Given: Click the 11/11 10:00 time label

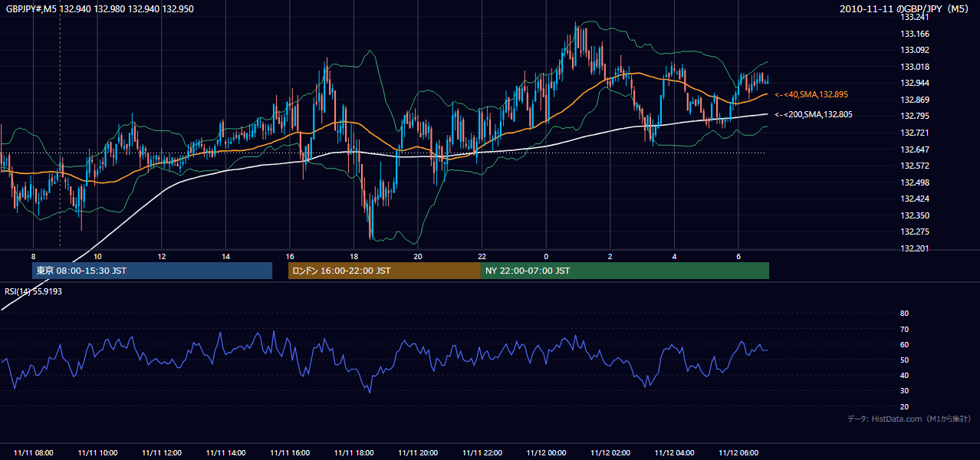Looking at the screenshot, I should click(98, 453).
